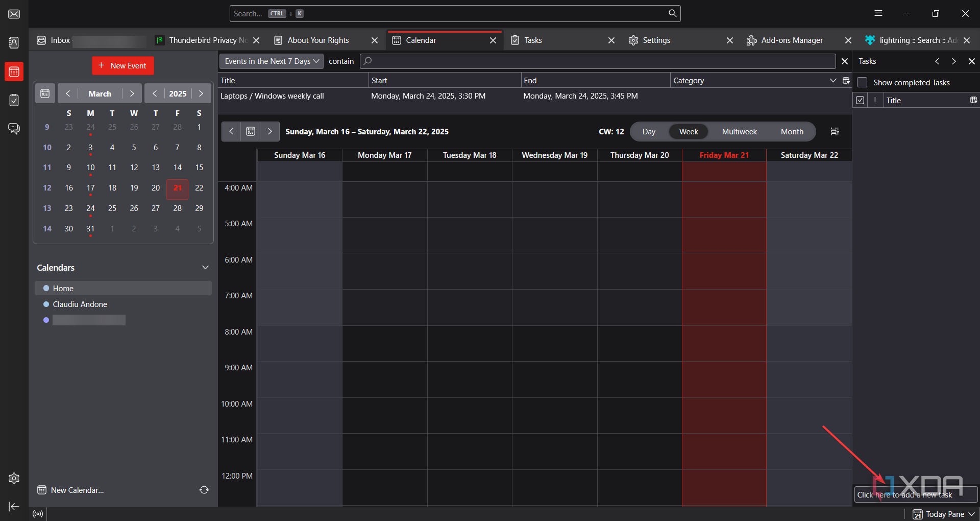Open task list column picker icon

pyautogui.click(x=974, y=100)
